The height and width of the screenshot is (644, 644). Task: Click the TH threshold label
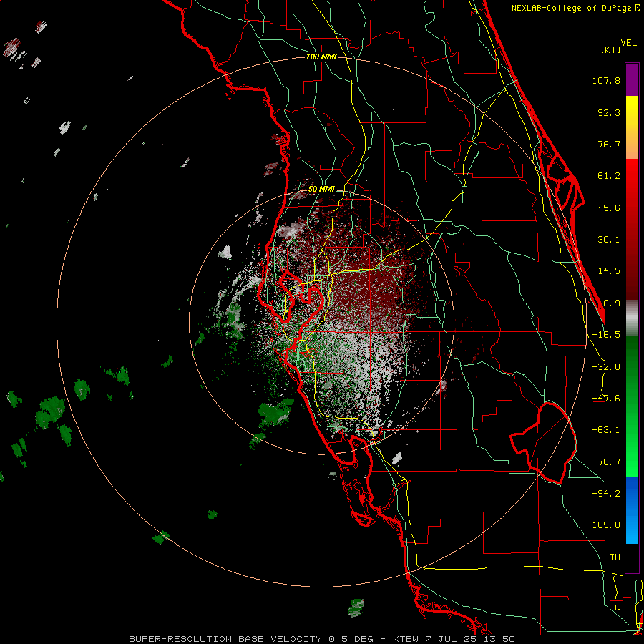[615, 557]
